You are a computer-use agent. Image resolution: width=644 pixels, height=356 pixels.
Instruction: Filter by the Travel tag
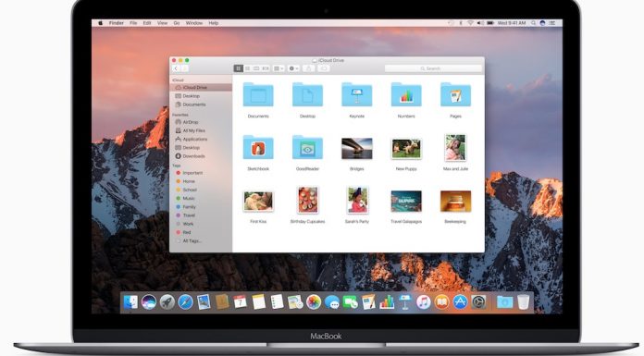(x=201, y=215)
